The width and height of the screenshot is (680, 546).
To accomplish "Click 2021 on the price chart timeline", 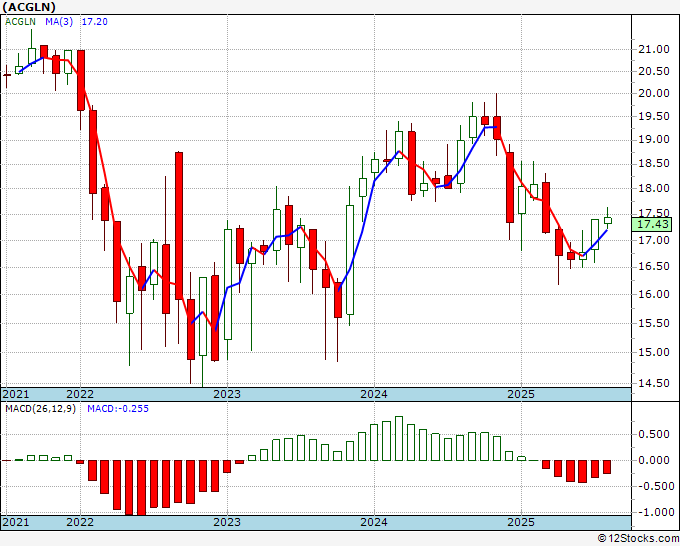I will click(16, 394).
